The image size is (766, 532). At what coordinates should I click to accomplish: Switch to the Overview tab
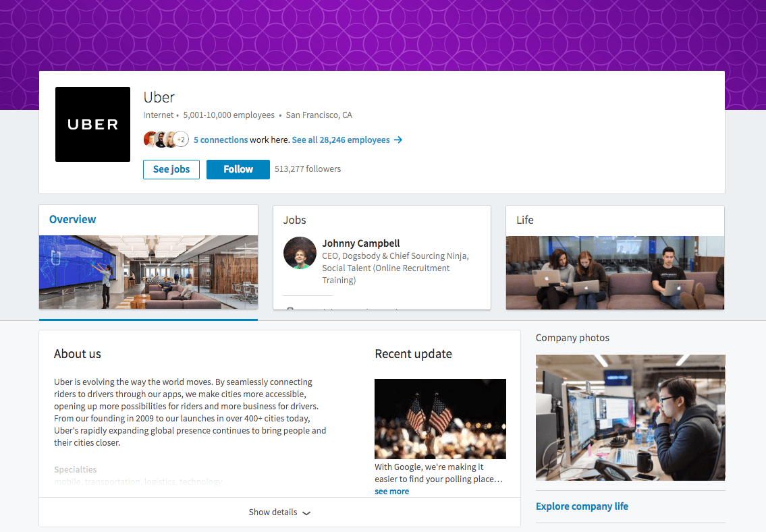(x=72, y=220)
